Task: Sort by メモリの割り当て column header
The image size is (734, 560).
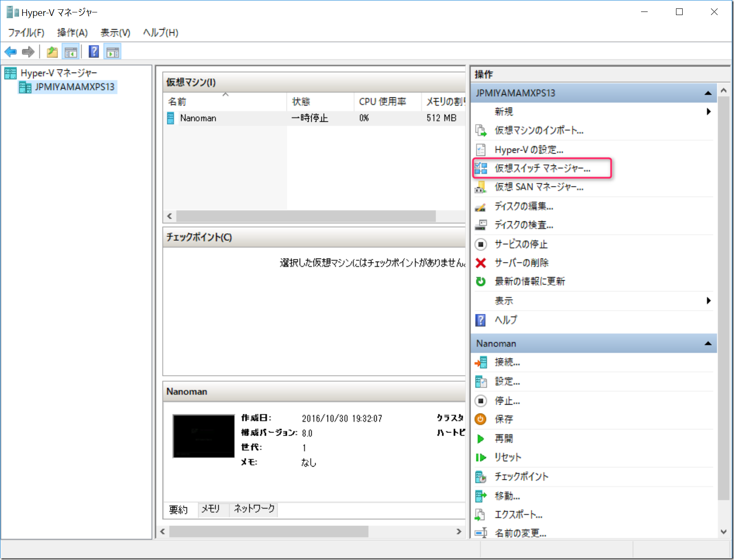Action: (443, 102)
